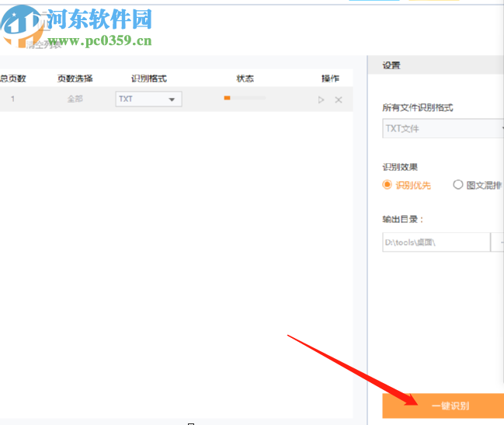Click the 识别效果 label
The height and width of the screenshot is (425, 504).
[400, 167]
